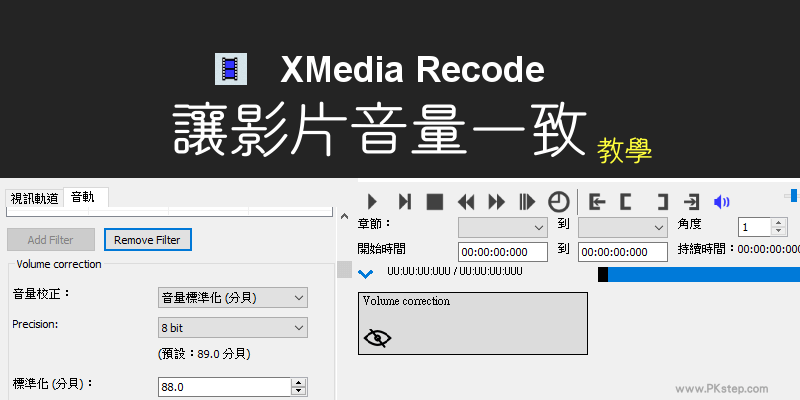The width and height of the screenshot is (800, 400).
Task: Open the Precision 8 bit dropdown
Action: pos(233,328)
